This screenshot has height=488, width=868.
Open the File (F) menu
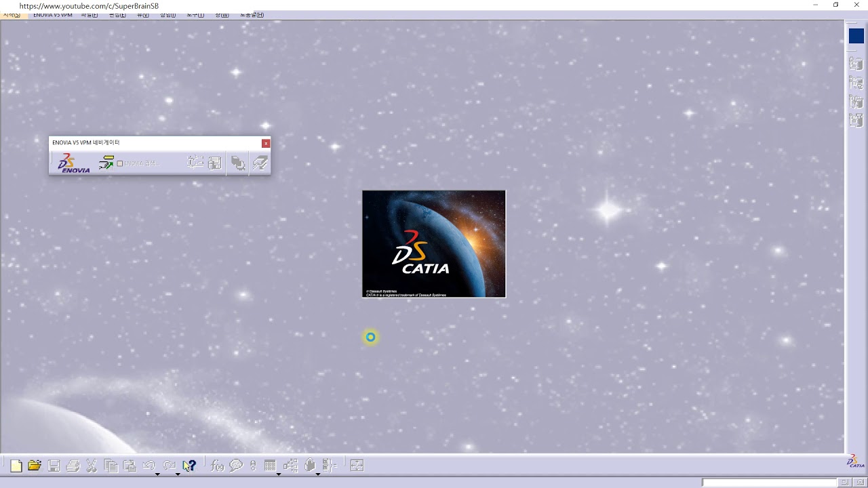pos(89,15)
